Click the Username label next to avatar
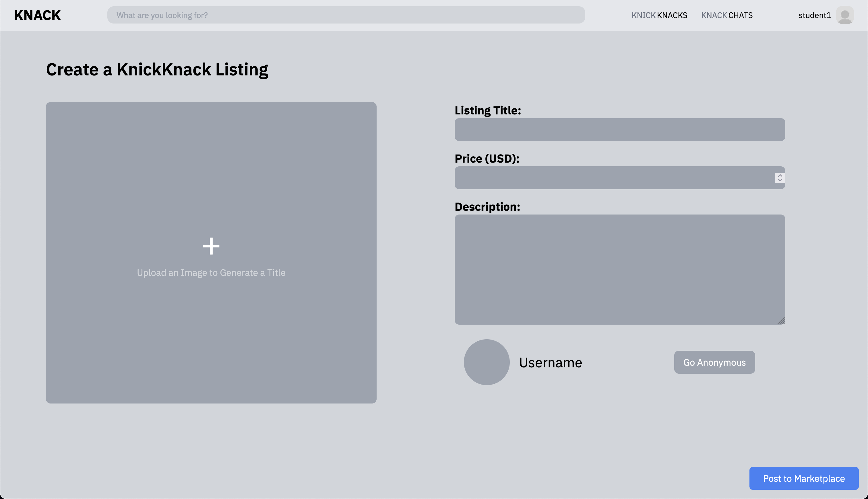868x499 pixels. tap(550, 362)
